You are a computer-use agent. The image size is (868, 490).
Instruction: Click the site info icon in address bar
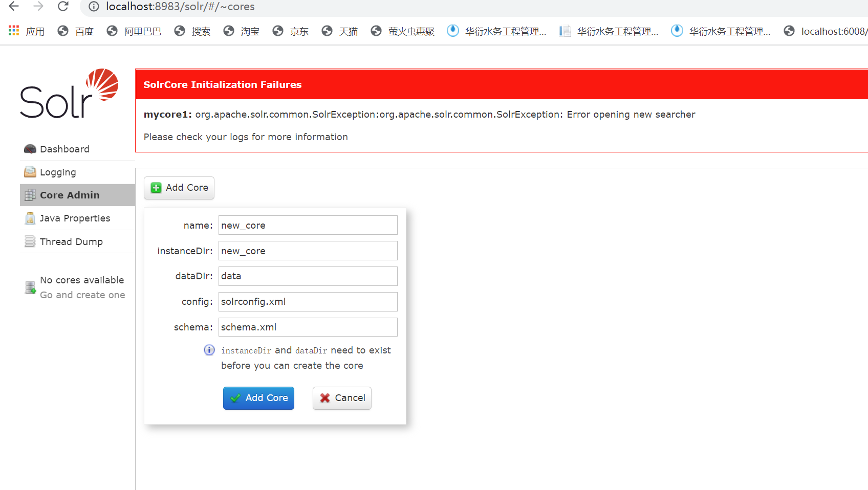(94, 7)
